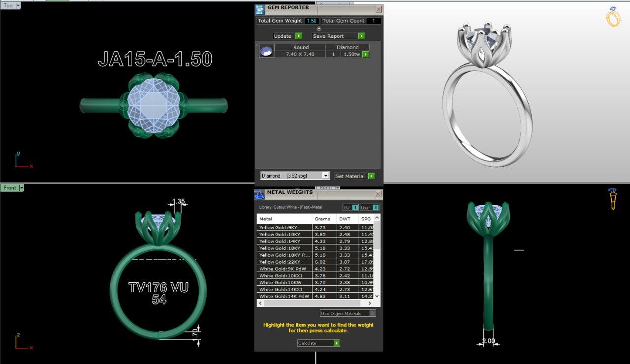Screen dimensions: 630x364
Task: Click the Metal Weights flask icon
Action: pos(259,194)
